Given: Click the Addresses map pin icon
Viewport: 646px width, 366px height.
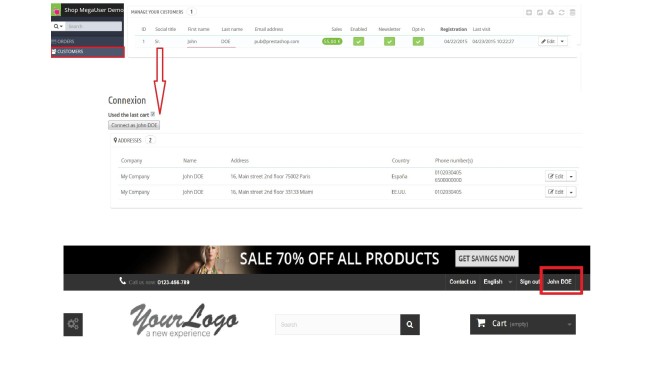Looking at the screenshot, I should [115, 140].
